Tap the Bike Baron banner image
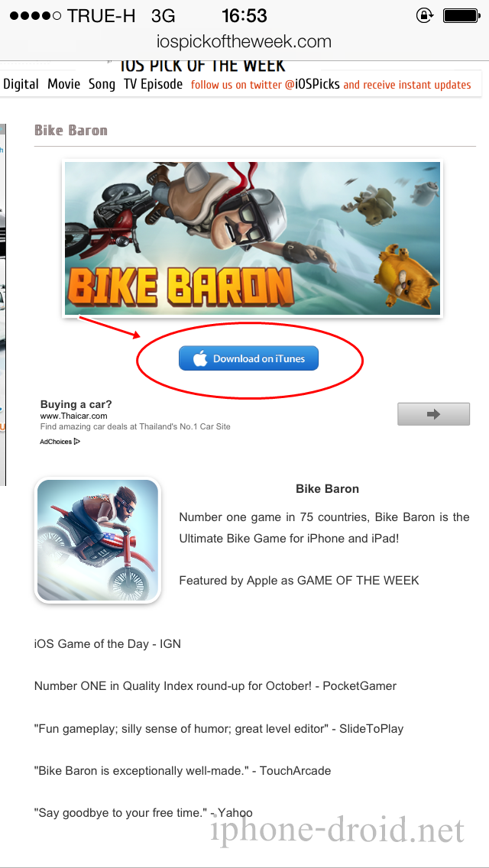489x868 pixels. (253, 238)
